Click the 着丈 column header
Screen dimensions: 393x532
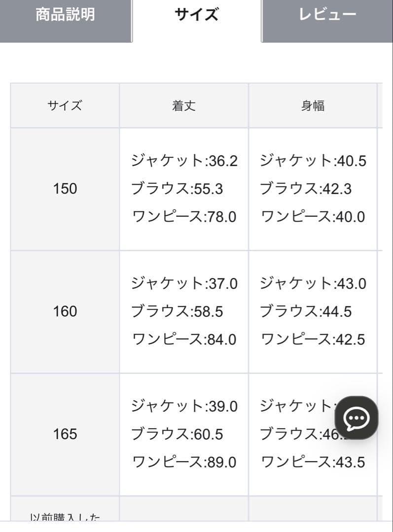[184, 105]
